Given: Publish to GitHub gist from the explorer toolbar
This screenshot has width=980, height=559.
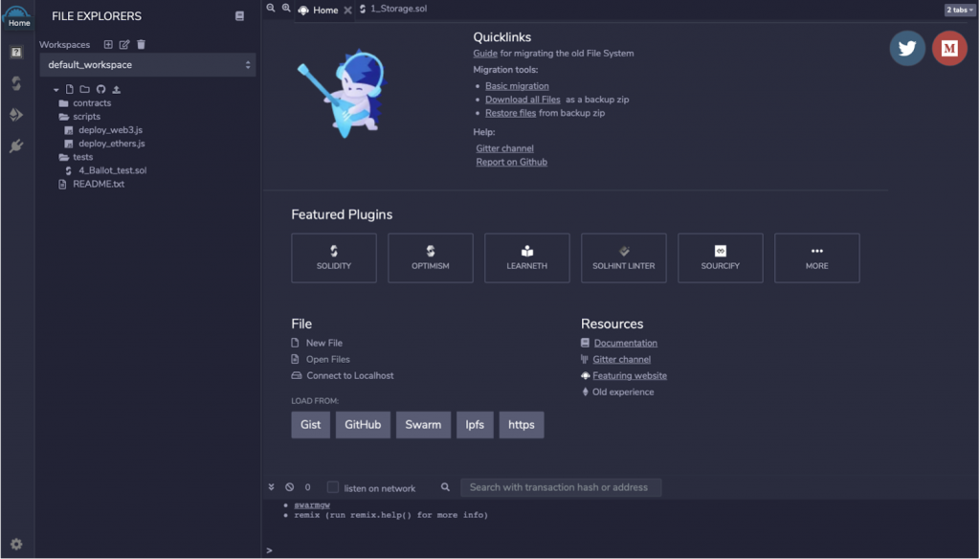Looking at the screenshot, I should tap(100, 89).
